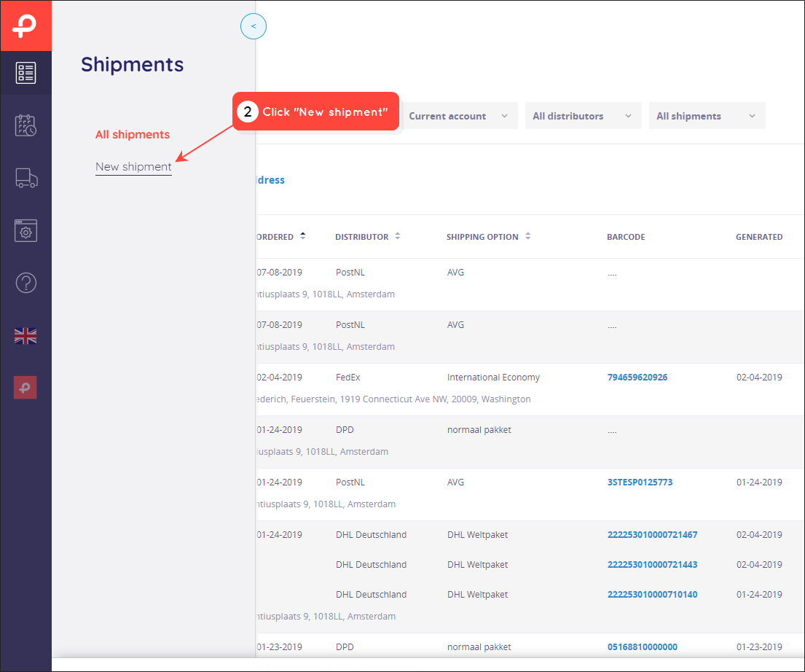Image resolution: width=805 pixels, height=672 pixels.
Task: Open barcode 3STESP0125773 link
Action: (x=640, y=482)
